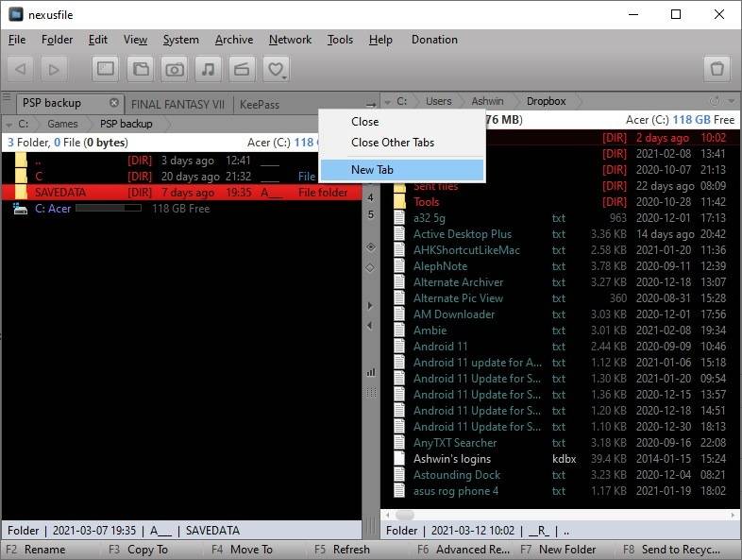The image size is (742, 560).
Task: Click the right-pointing triangle in center divider
Action: pos(370,306)
